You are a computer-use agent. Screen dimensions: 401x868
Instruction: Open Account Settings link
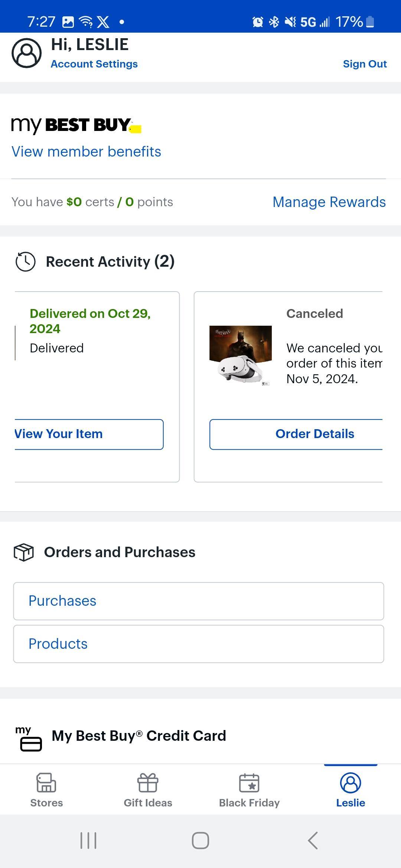[94, 64]
